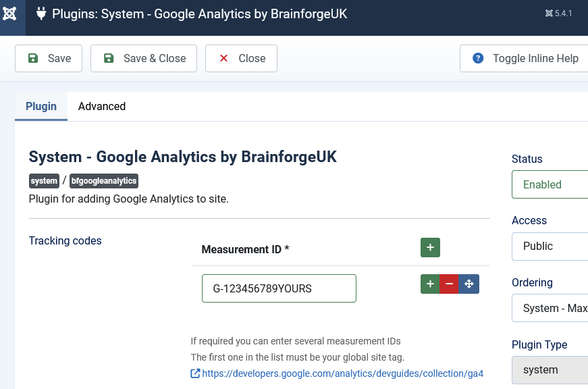The height and width of the screenshot is (389, 588).
Task: Expand the Access dropdown set to Public
Action: (x=550, y=247)
